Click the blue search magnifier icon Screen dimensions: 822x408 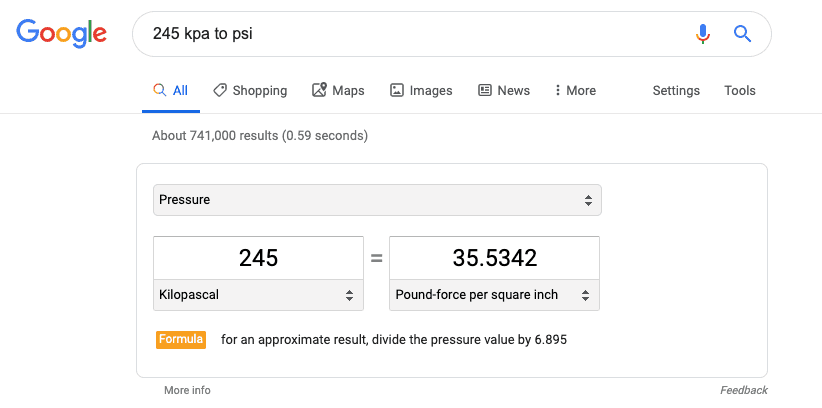coord(742,34)
